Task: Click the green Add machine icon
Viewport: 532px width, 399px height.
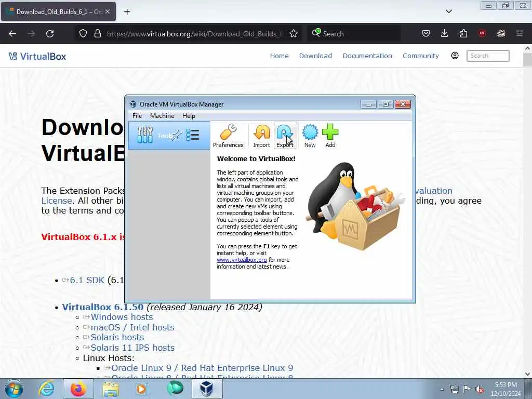Action: point(330,136)
